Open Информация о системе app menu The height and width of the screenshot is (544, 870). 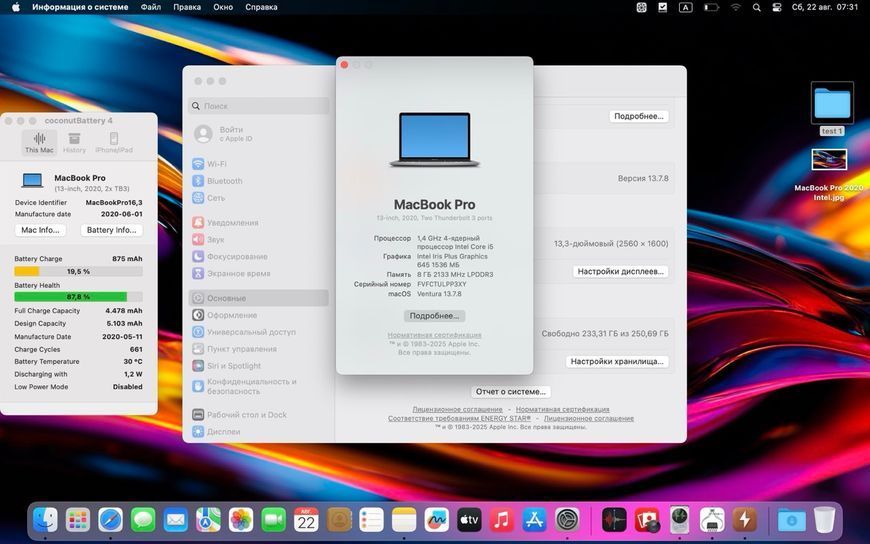[x=80, y=7]
